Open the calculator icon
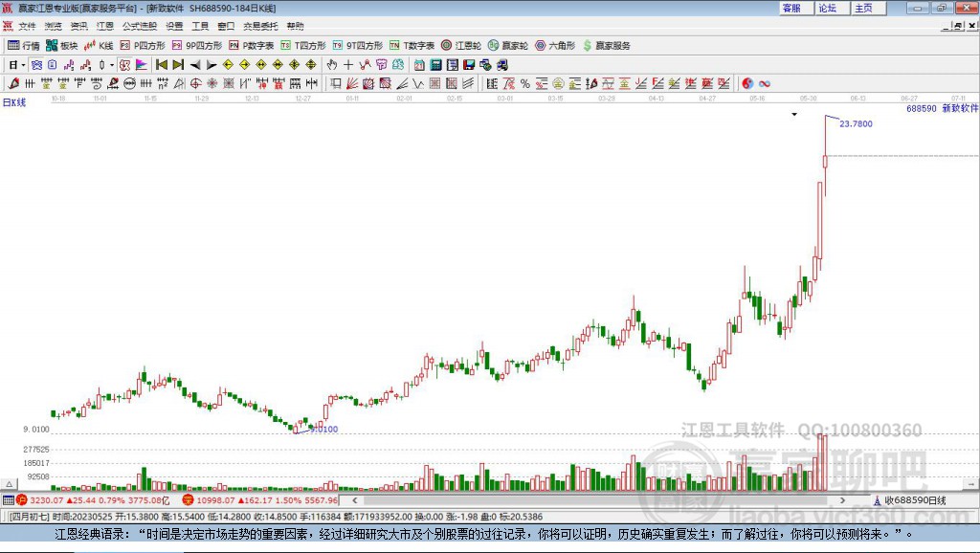This screenshot has height=553, width=980. coord(436,64)
